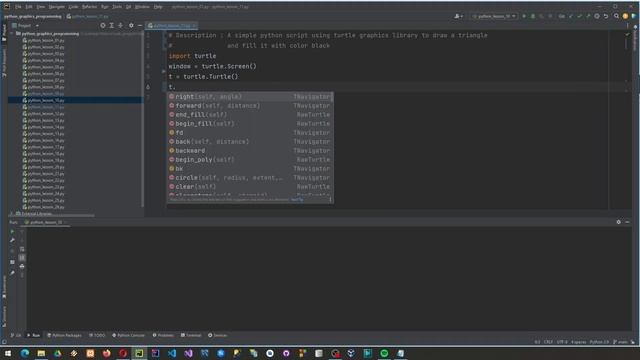Choose backward completion suggestion

[x=250, y=151]
